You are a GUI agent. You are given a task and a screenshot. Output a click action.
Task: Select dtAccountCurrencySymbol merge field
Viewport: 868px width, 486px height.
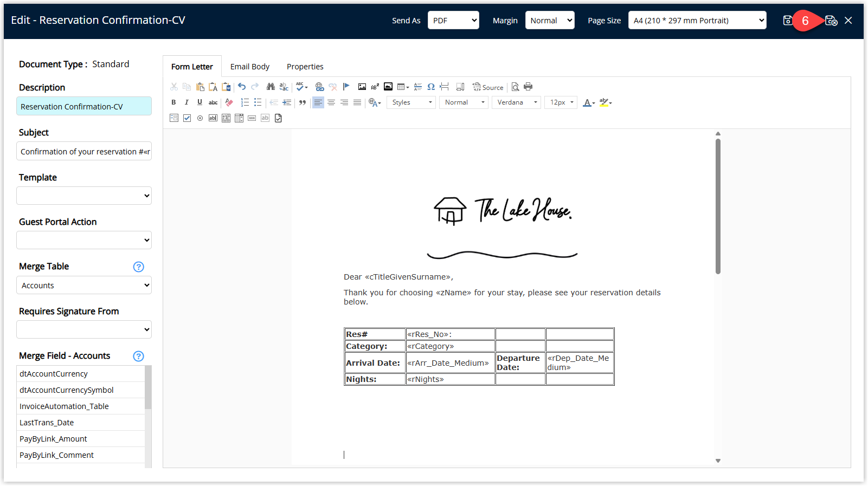81,390
